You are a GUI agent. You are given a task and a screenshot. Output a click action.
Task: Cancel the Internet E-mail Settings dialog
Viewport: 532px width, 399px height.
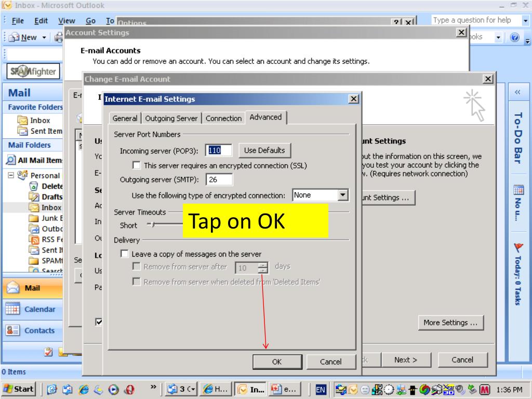(331, 362)
